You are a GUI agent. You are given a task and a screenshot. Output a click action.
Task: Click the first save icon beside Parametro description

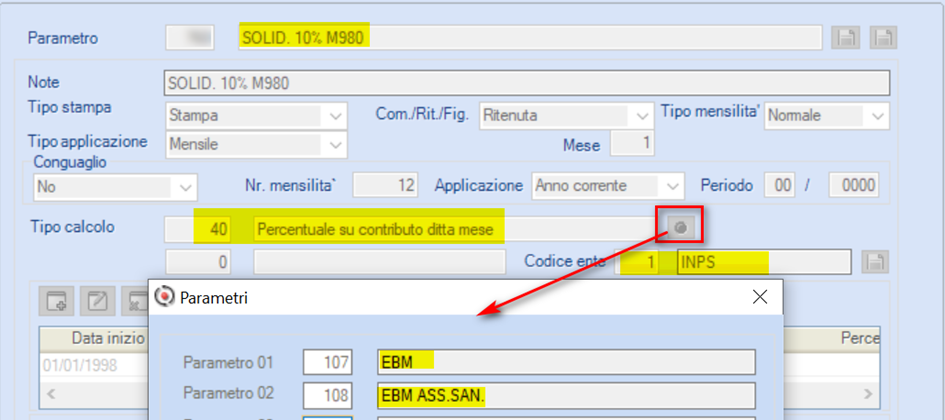click(x=846, y=38)
